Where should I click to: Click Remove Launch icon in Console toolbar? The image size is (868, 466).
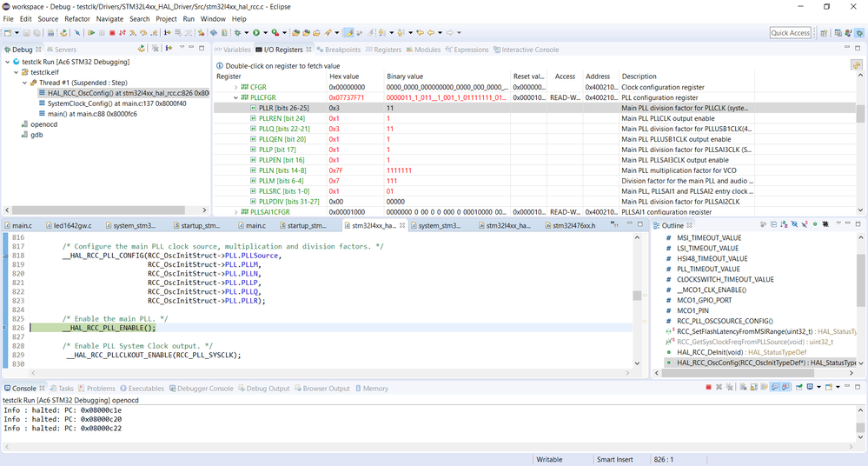[x=719, y=387]
